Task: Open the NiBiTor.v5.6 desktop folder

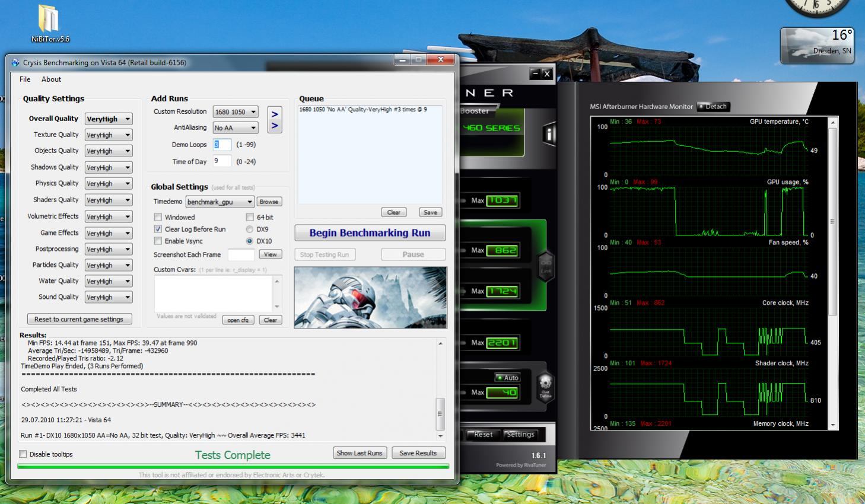Action: coord(50,23)
